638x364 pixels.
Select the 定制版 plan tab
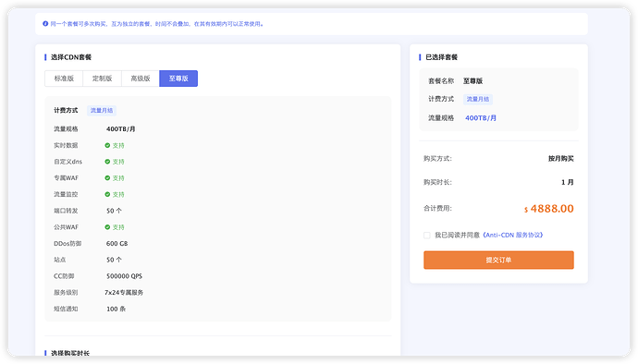(x=102, y=79)
